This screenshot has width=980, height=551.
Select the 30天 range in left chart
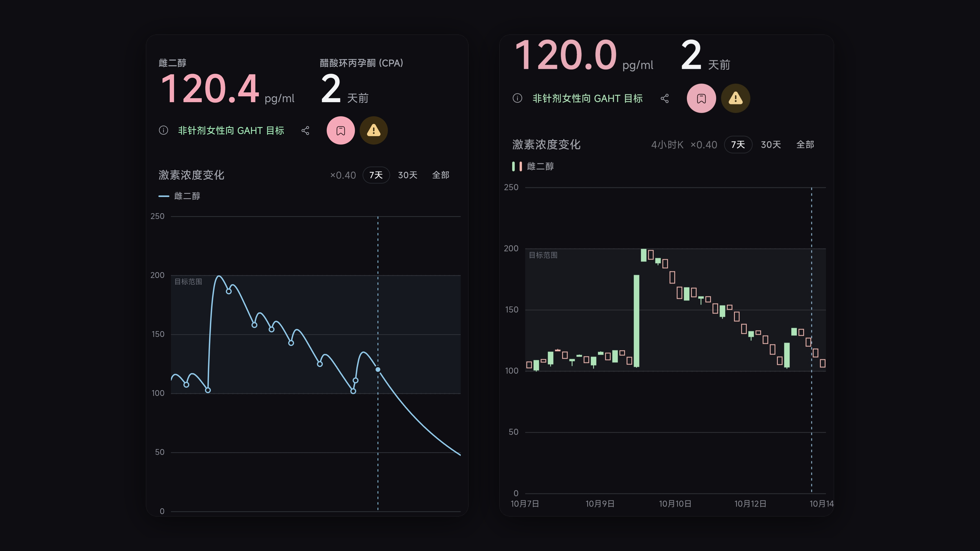click(407, 175)
